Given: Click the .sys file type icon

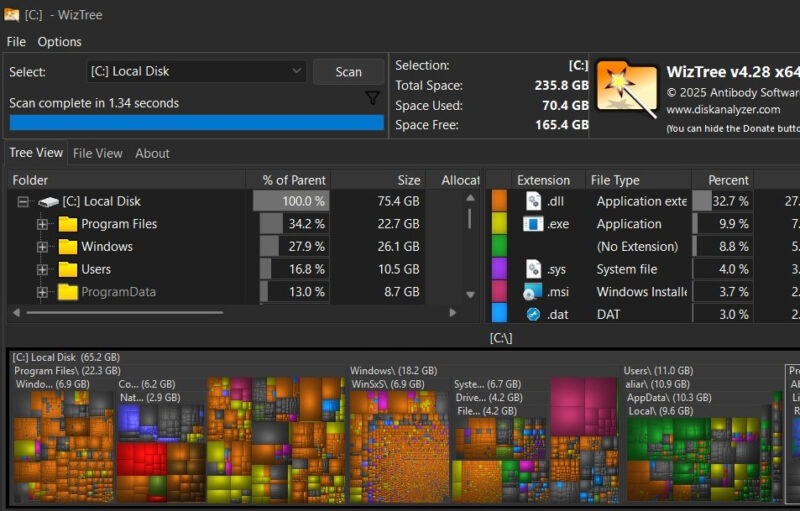Looking at the screenshot, I should tap(533, 269).
